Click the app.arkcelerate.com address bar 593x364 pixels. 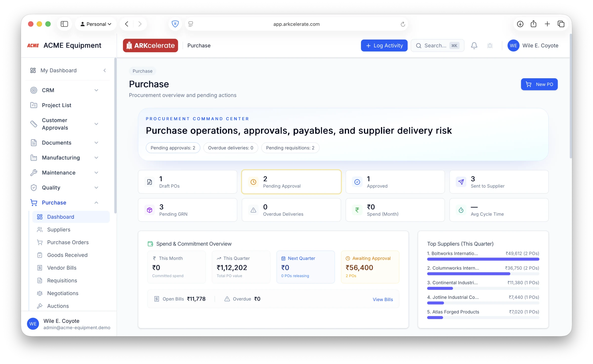(x=296, y=24)
